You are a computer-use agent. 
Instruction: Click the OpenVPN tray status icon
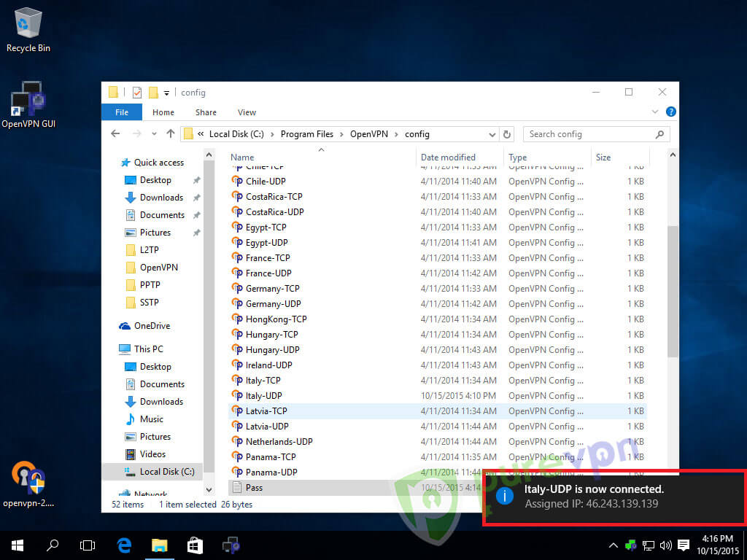(x=631, y=545)
